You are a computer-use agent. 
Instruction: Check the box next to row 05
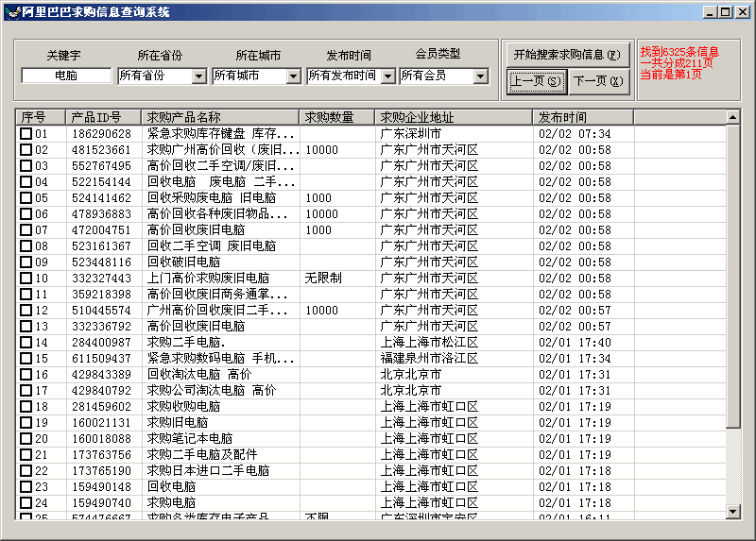click(x=26, y=198)
